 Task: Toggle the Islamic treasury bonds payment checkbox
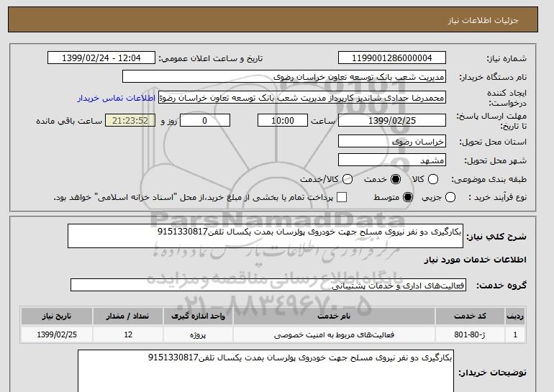point(342,197)
